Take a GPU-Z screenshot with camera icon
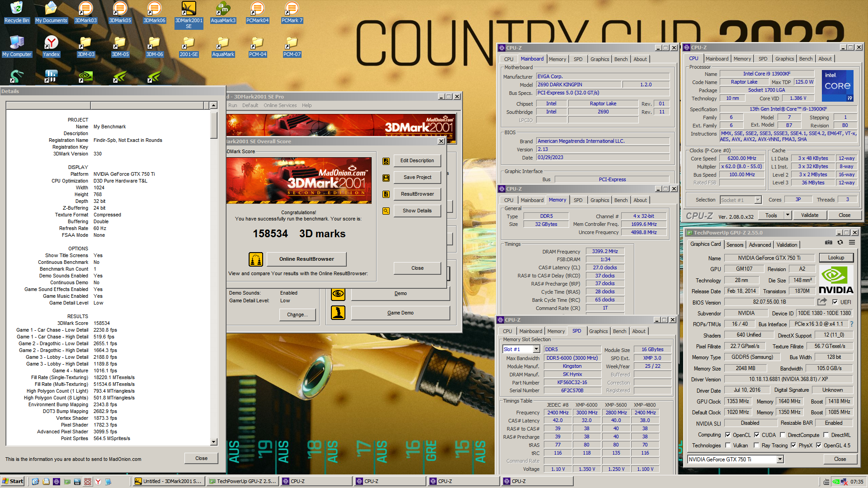Viewport: 868px width, 488px height. [x=828, y=243]
